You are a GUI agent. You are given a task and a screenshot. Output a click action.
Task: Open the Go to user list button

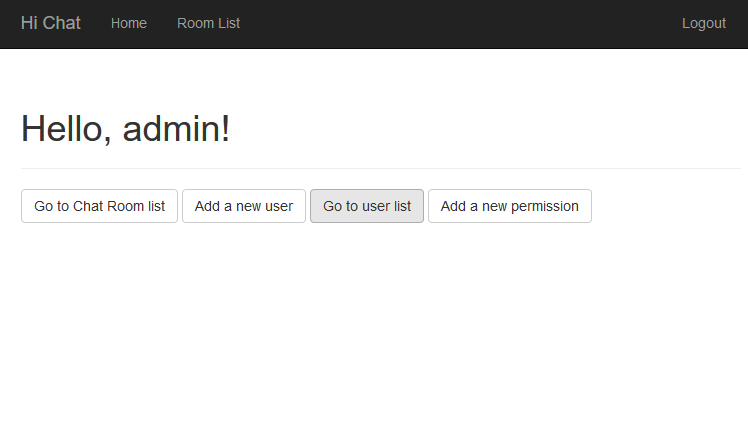tap(367, 206)
